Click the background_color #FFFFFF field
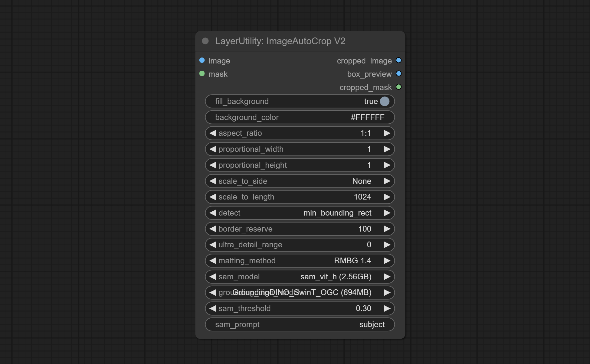The height and width of the screenshot is (364, 590). click(300, 117)
